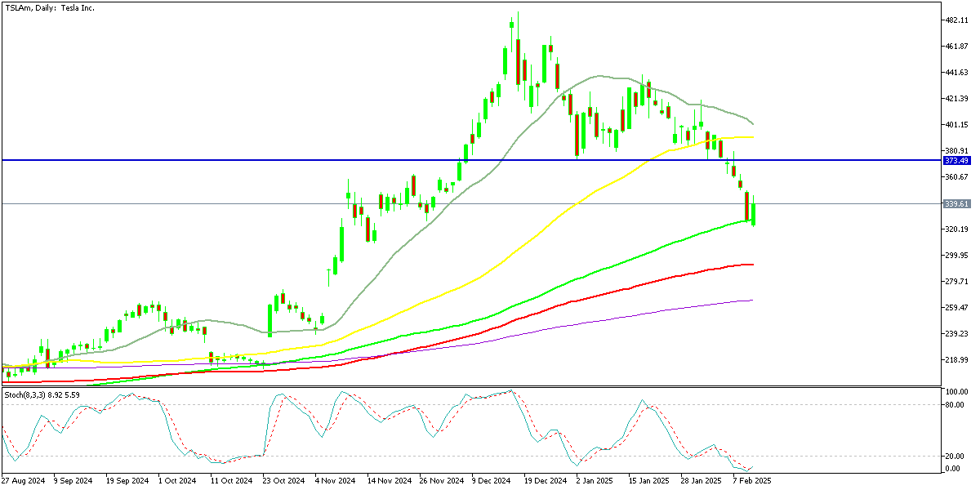Click the 7 Feb 2025 date label
Screen dimensions: 980x490
pos(751,481)
